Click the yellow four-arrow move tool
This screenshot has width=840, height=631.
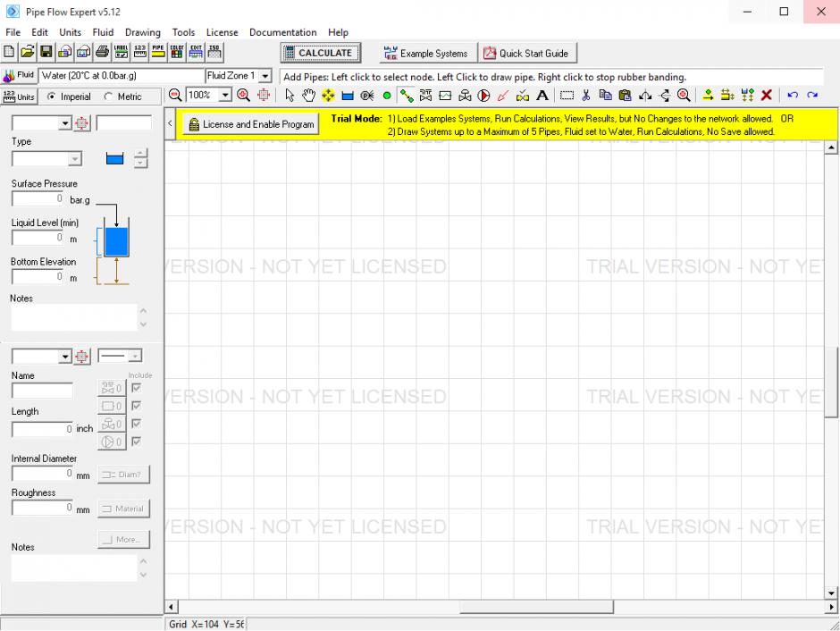click(x=328, y=96)
